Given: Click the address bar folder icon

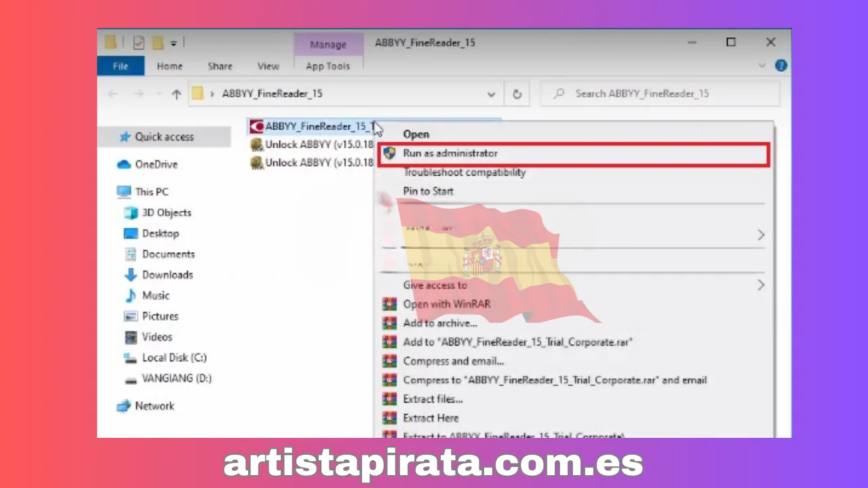Looking at the screenshot, I should [x=197, y=94].
